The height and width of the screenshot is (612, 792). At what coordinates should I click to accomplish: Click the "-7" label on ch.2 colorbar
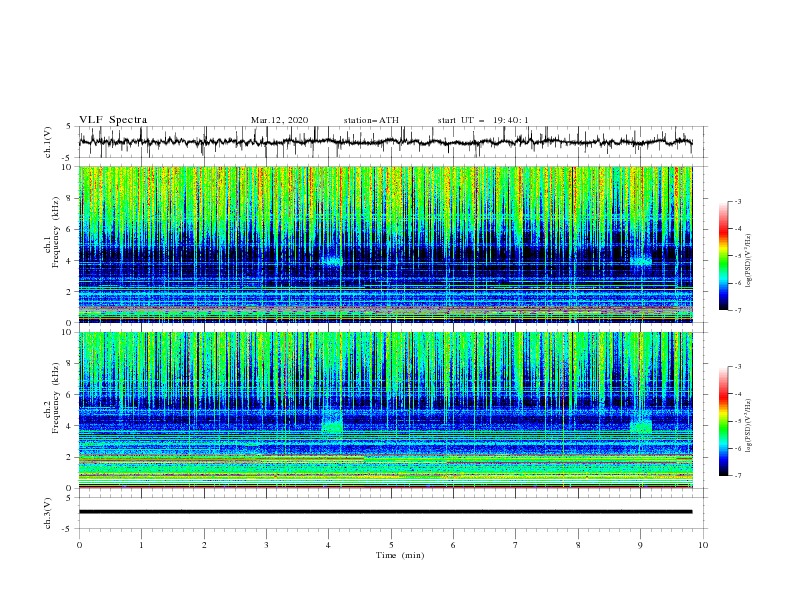[x=737, y=476]
